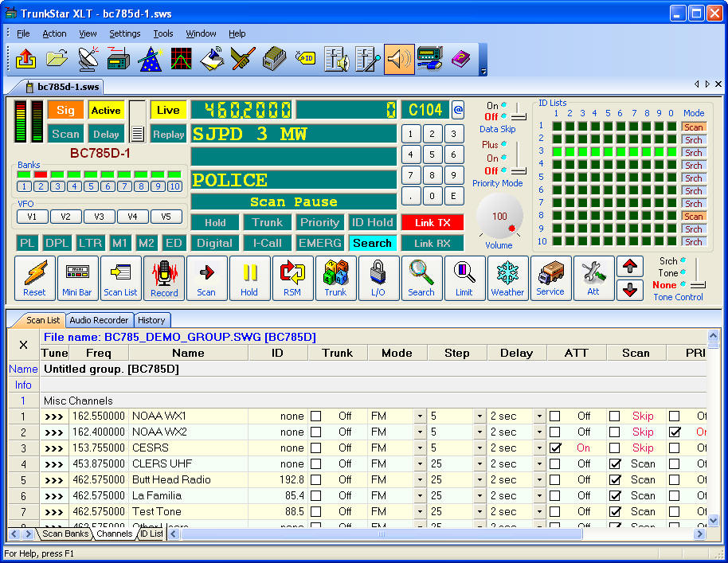Open the Settings menu
This screenshot has width=728, height=563.
pyautogui.click(x=124, y=33)
